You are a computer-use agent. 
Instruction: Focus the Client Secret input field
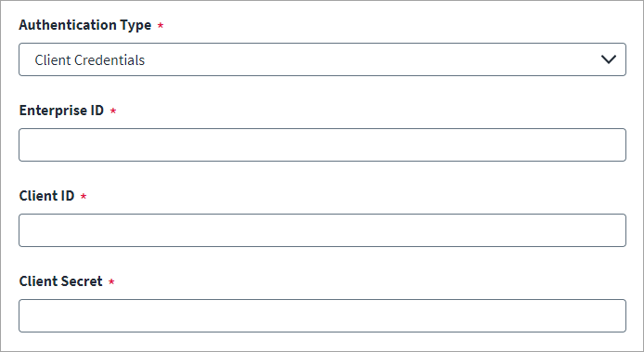pyautogui.click(x=322, y=316)
